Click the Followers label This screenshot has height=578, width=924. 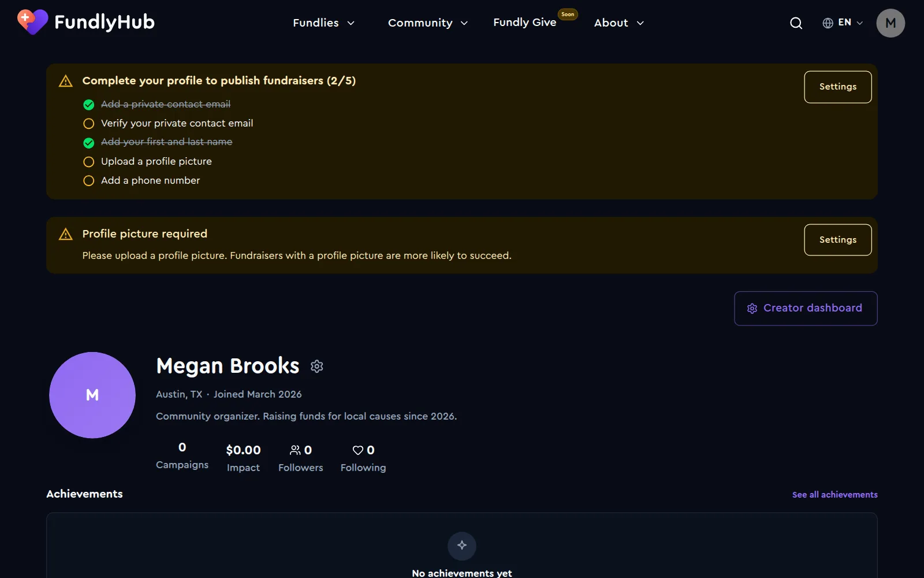pyautogui.click(x=301, y=468)
